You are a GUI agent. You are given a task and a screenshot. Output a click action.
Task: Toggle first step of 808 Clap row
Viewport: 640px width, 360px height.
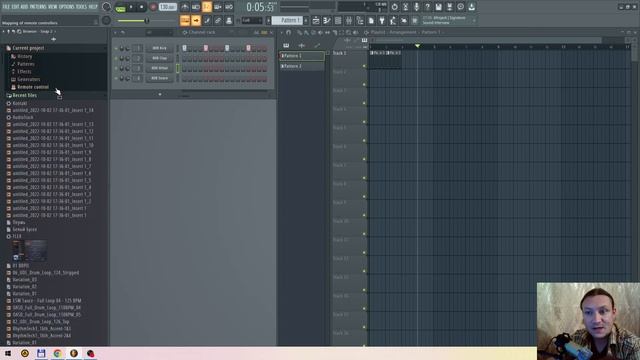pyautogui.click(x=184, y=58)
